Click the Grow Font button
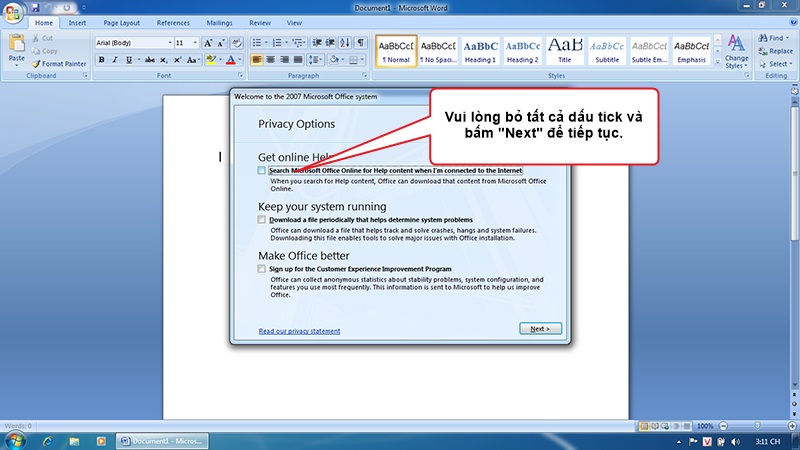 (208, 43)
